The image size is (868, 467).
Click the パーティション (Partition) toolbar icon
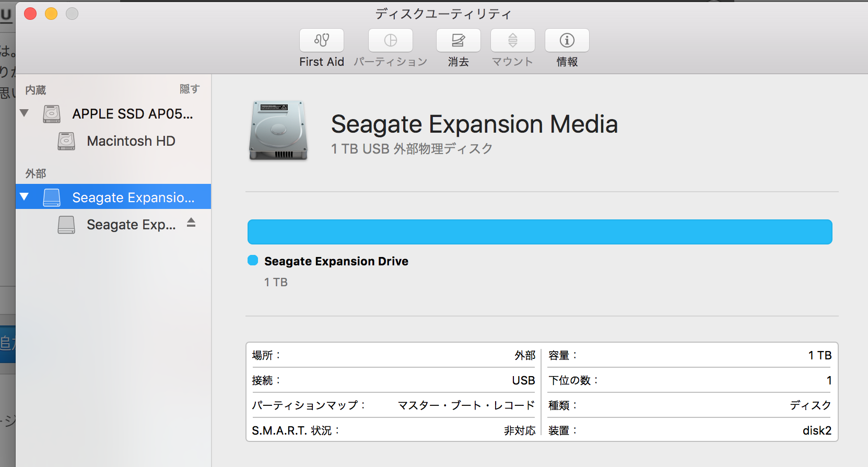[390, 40]
